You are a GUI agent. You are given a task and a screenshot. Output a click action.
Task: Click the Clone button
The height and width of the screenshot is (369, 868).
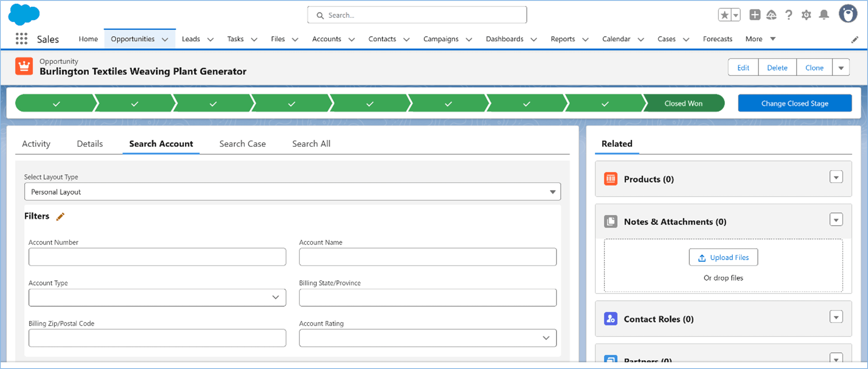coord(814,67)
